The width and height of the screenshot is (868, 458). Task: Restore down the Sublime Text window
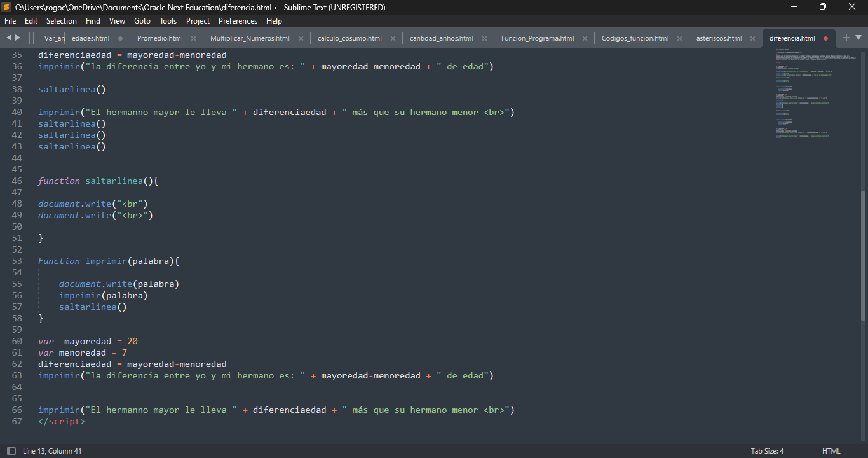823,7
